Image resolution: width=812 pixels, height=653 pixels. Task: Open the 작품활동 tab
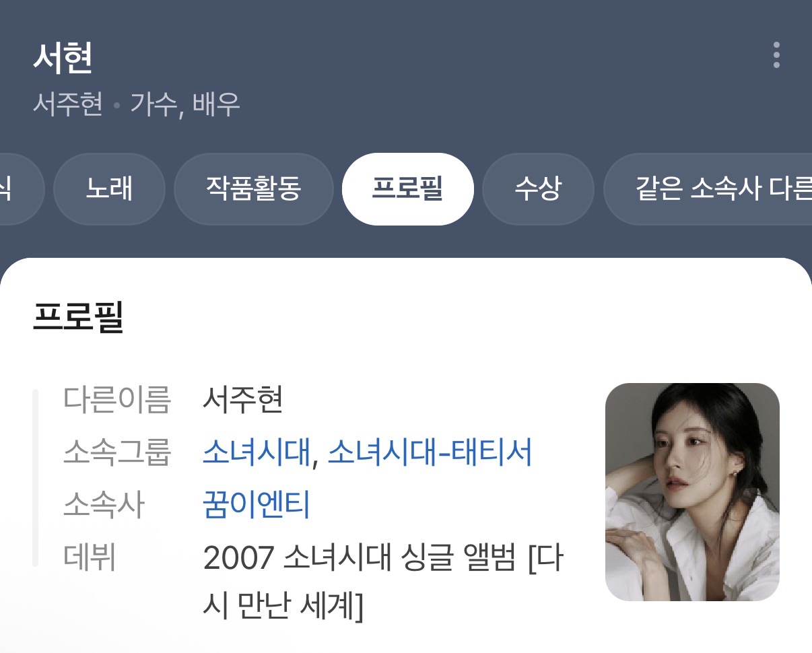coord(253,189)
